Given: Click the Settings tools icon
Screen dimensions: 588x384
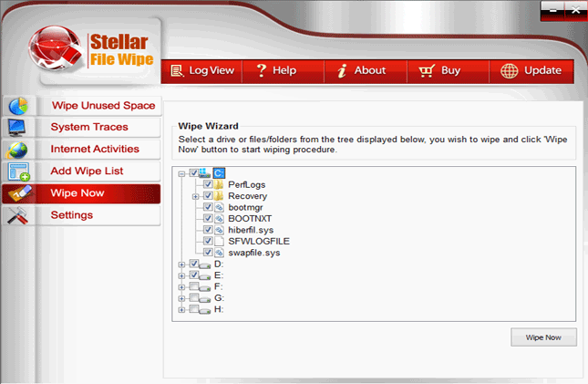Looking at the screenshot, I should (x=17, y=215).
